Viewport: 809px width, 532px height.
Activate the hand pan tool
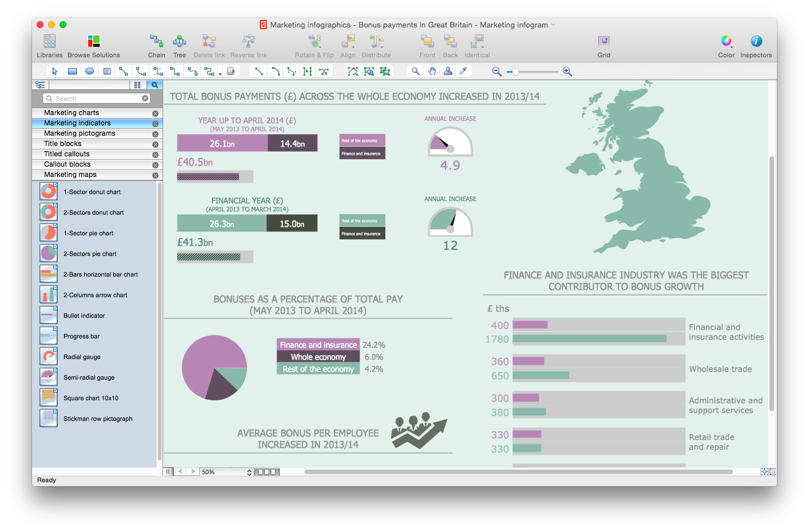click(432, 72)
